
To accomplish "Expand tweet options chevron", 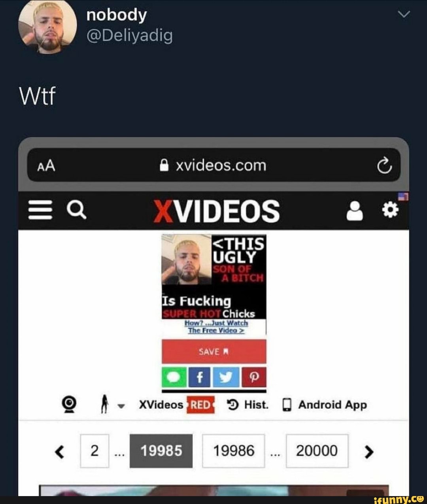I will pos(403,15).
